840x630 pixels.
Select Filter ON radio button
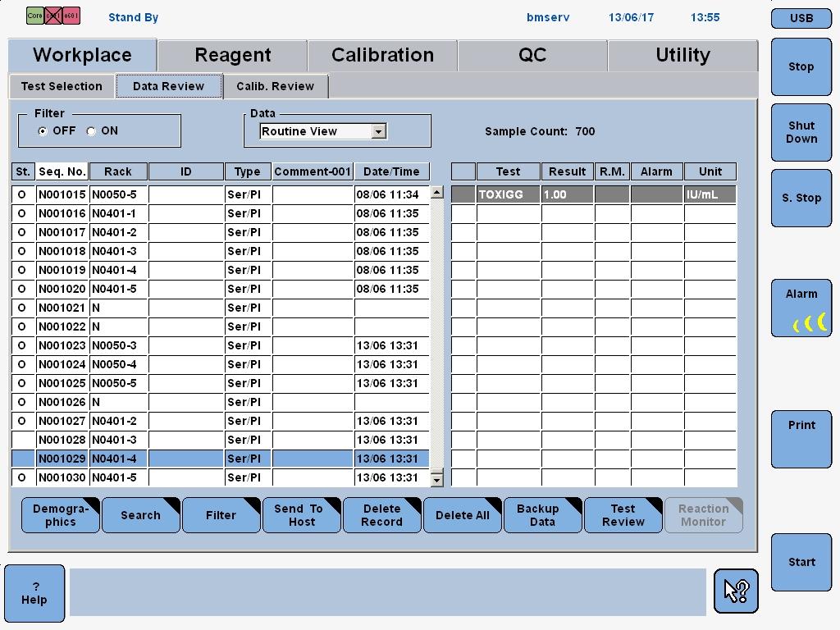point(91,131)
